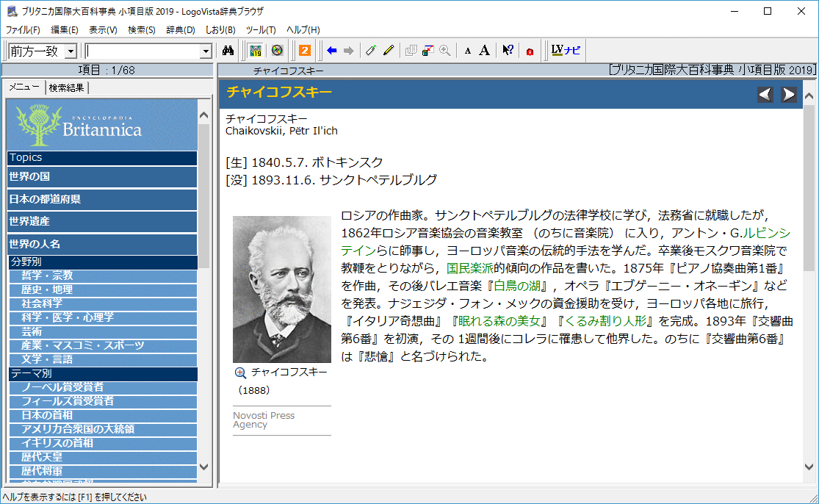Open the ノーベル賞受賞者 list
819x504 pixels.
[x=104, y=387]
